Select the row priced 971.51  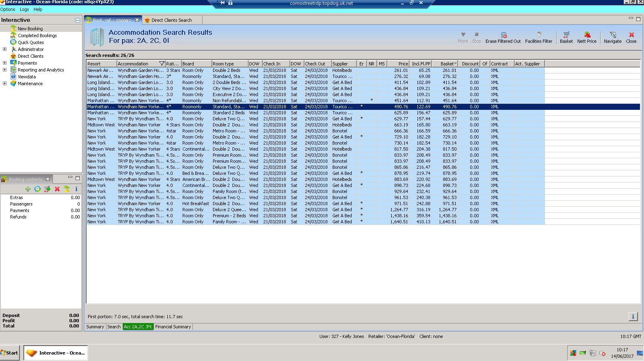point(316,204)
